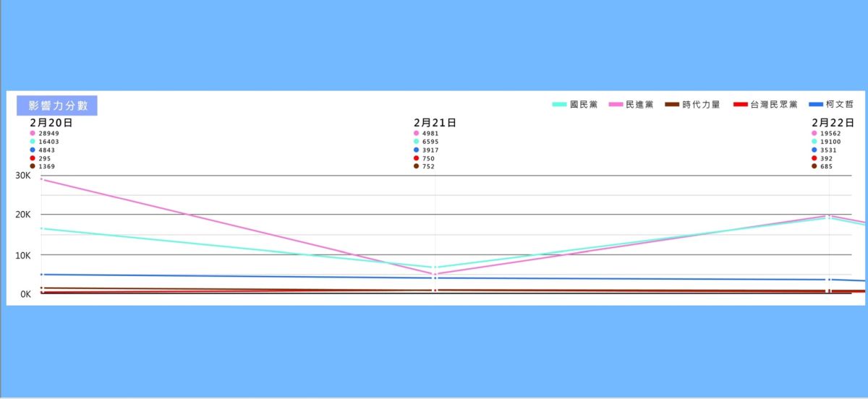Hide the 時代力量 series via legend label
868x399 pixels.
701,105
